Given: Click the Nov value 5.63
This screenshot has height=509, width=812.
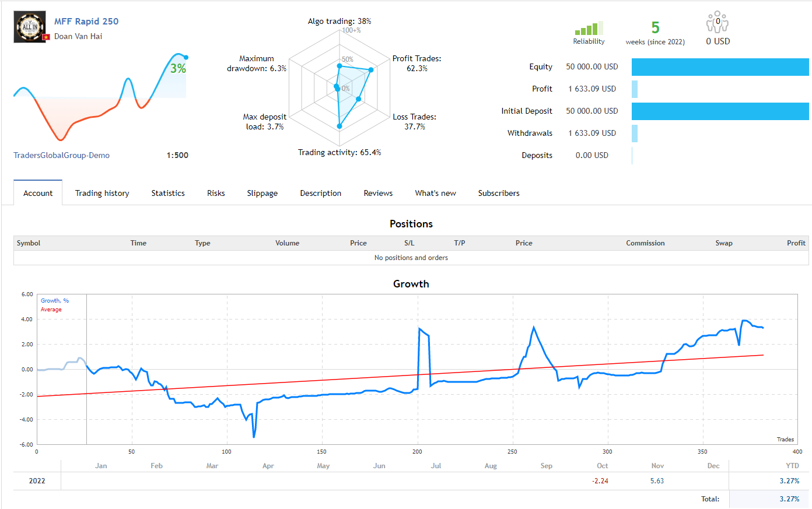Looking at the screenshot, I should click(x=657, y=481).
